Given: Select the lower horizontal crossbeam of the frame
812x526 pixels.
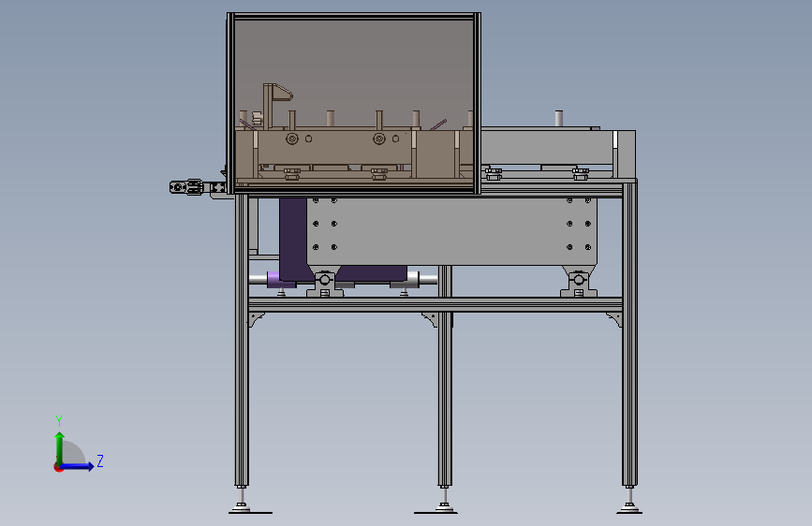Looking at the screenshot, I should pos(436,304).
